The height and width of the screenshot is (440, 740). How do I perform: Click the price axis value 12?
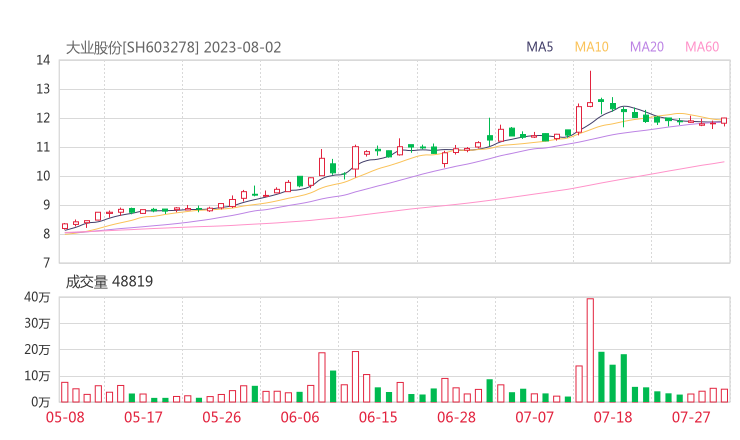pyautogui.click(x=43, y=118)
